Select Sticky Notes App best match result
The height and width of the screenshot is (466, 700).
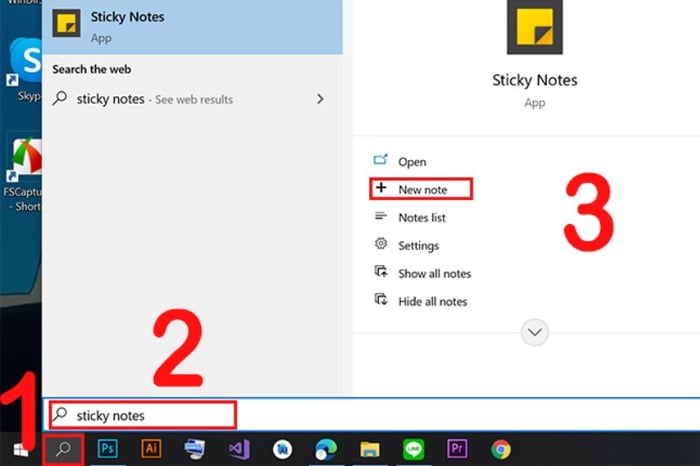(x=192, y=27)
